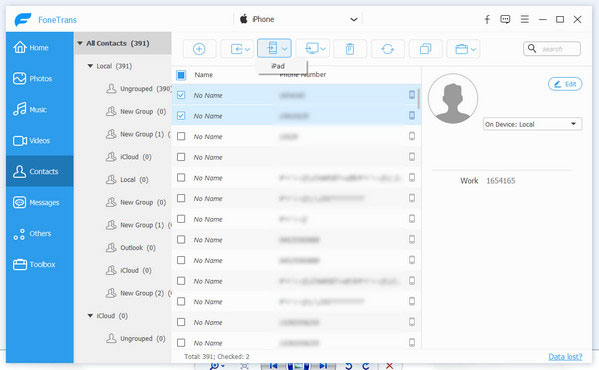Go to Home in the sidebar
Image resolution: width=599 pixels, height=370 pixels.
pos(40,47)
